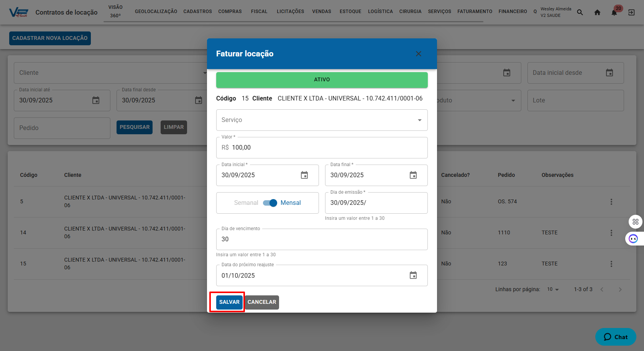The height and width of the screenshot is (351, 644).
Task: Close the Faturar locação dialog
Action: [x=419, y=54]
